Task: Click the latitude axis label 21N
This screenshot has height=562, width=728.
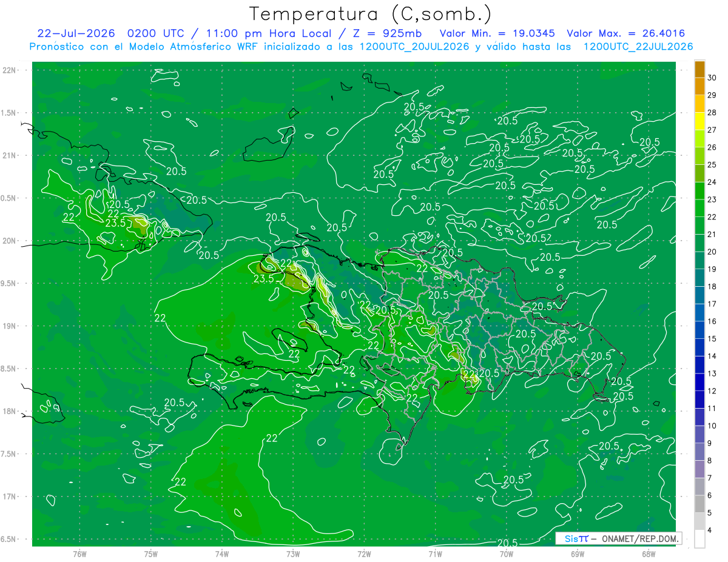Action: click(x=9, y=155)
